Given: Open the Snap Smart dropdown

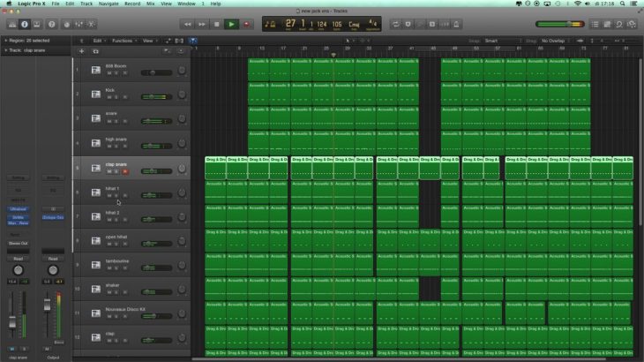Looking at the screenshot, I should [503, 41].
